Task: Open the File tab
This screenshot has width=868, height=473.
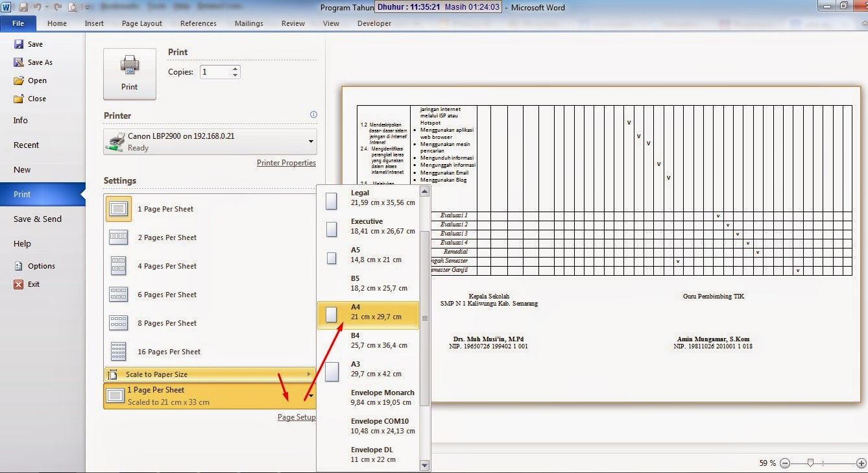Action: coord(18,23)
